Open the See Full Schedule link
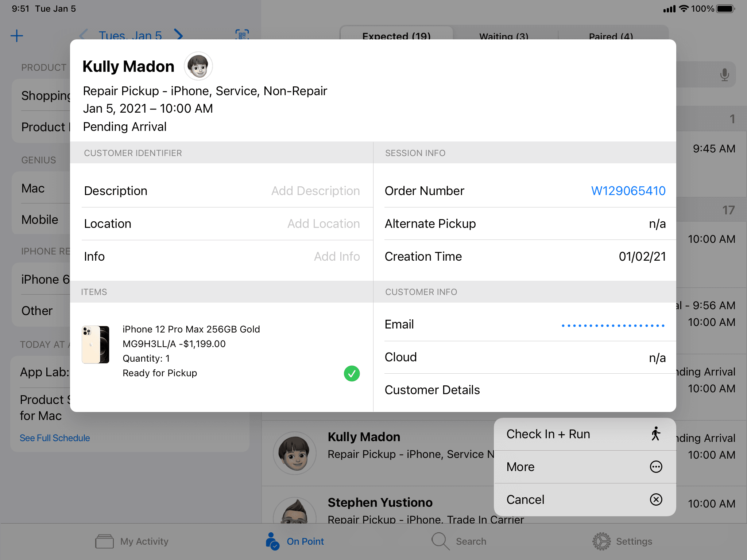The width and height of the screenshot is (747, 560). pos(55,438)
